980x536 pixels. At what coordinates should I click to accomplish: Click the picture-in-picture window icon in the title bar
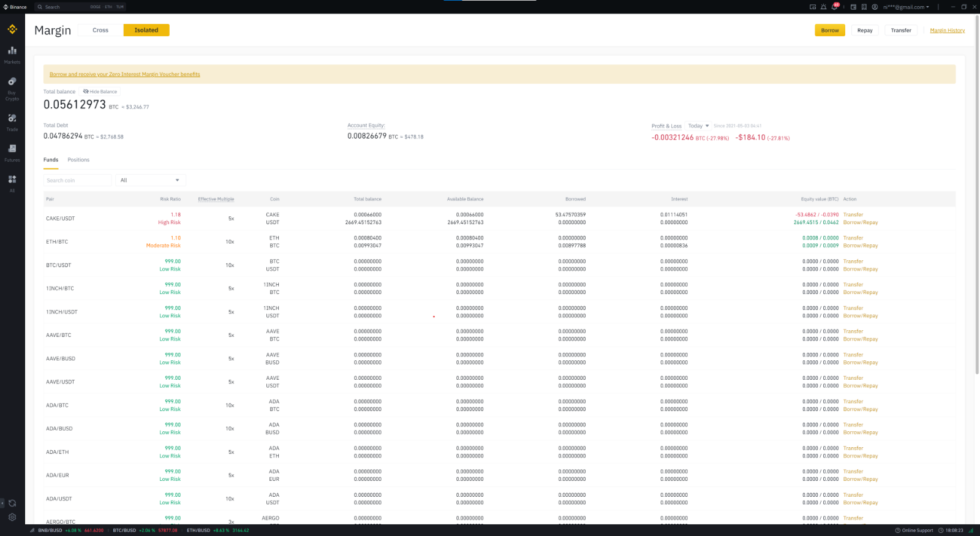[813, 7]
